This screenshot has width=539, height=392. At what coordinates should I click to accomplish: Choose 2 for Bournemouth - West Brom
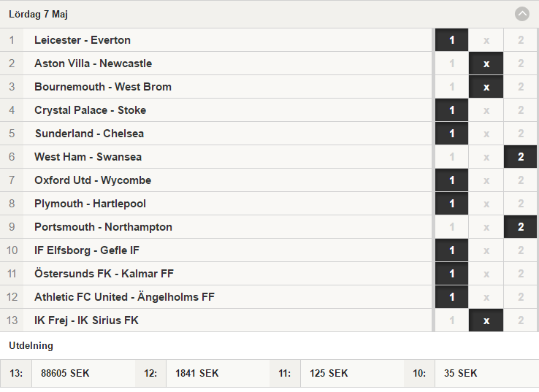click(521, 87)
